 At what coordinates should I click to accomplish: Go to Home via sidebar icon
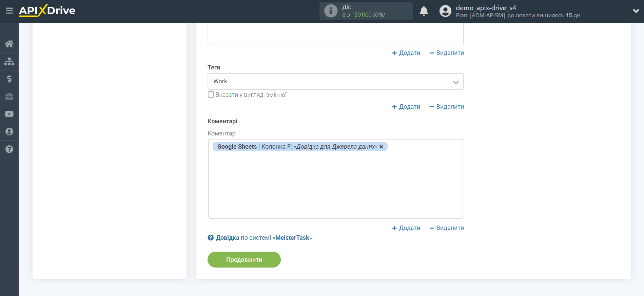click(9, 44)
